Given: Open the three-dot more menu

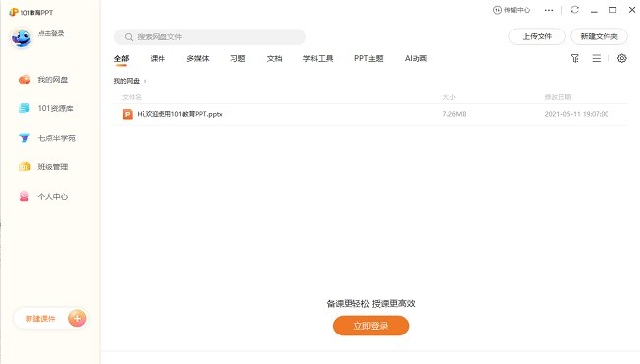Looking at the screenshot, I should coord(549,10).
